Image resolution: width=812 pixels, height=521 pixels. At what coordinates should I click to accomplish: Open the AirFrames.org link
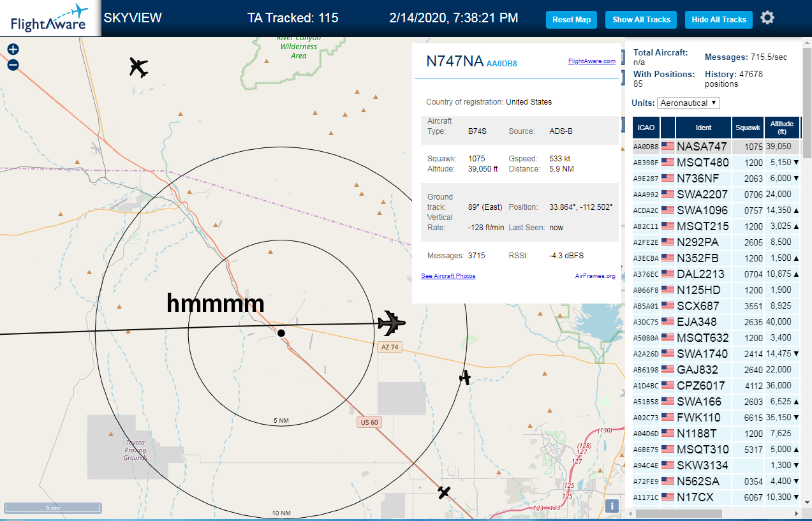click(x=595, y=276)
